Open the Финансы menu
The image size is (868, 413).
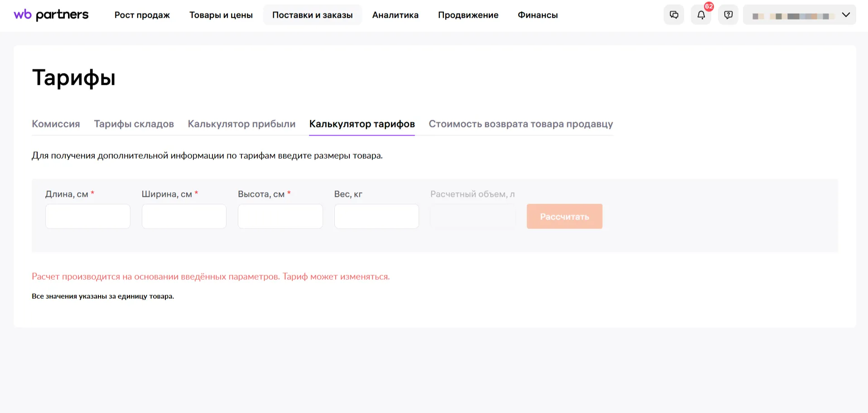[537, 15]
